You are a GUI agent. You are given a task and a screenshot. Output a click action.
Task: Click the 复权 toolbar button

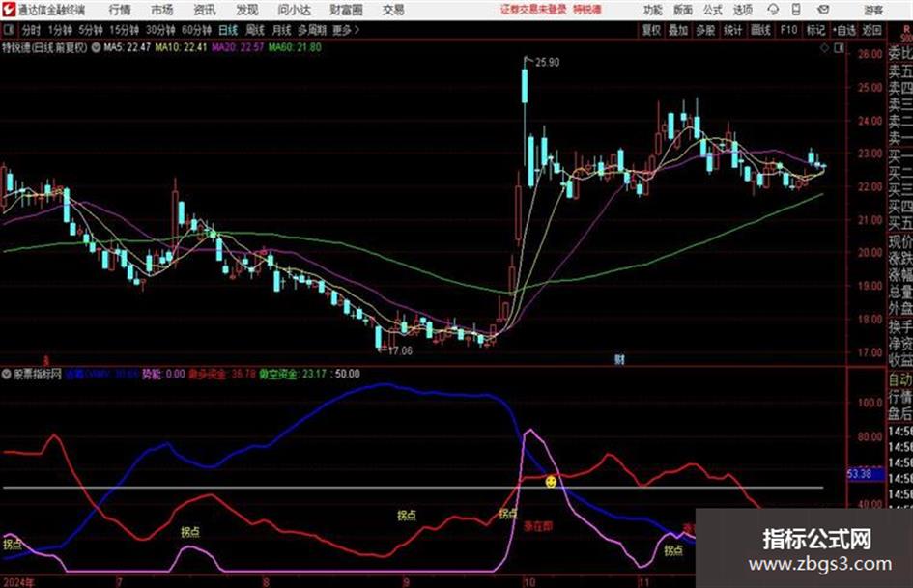click(x=651, y=30)
